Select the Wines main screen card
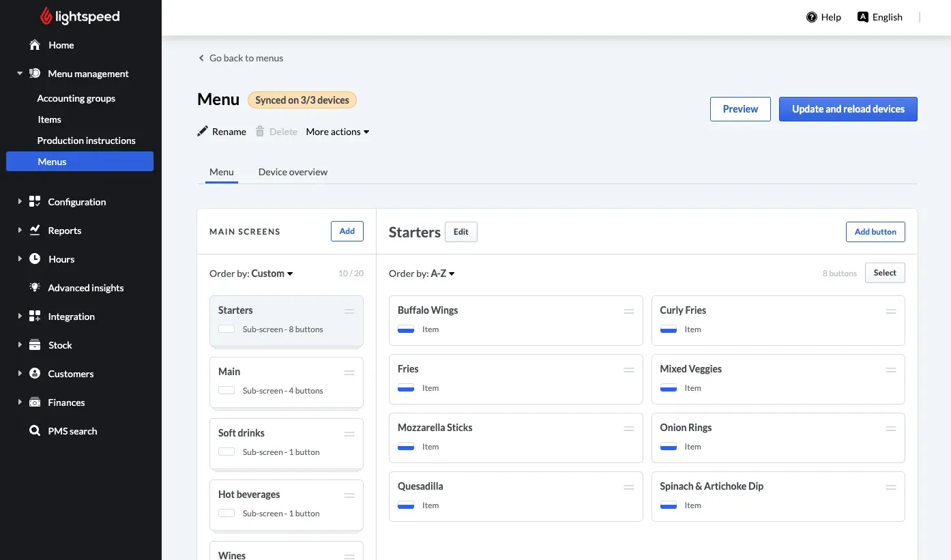 287,550
